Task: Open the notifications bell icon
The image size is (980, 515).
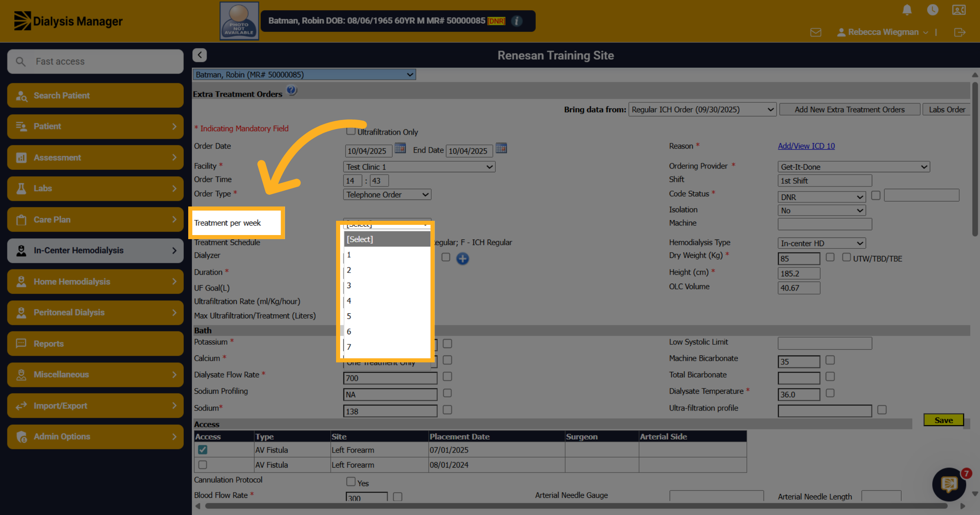Action: (x=907, y=10)
